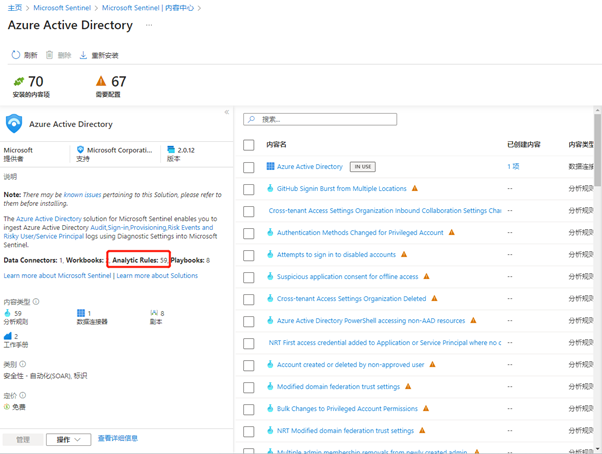Viewport: 602px width, 454px height.
Task: Click the first Microsoft Sentinel breadcrumb
Action: click(x=62, y=8)
